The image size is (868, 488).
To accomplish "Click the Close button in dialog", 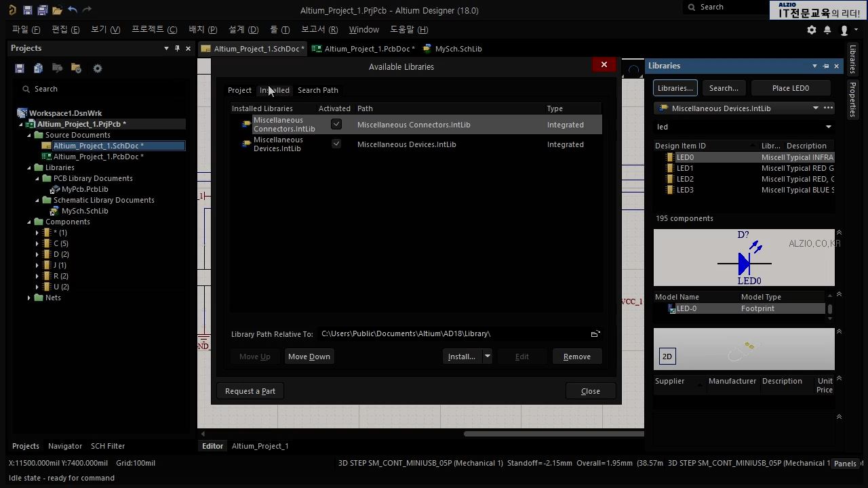I will pos(591,391).
